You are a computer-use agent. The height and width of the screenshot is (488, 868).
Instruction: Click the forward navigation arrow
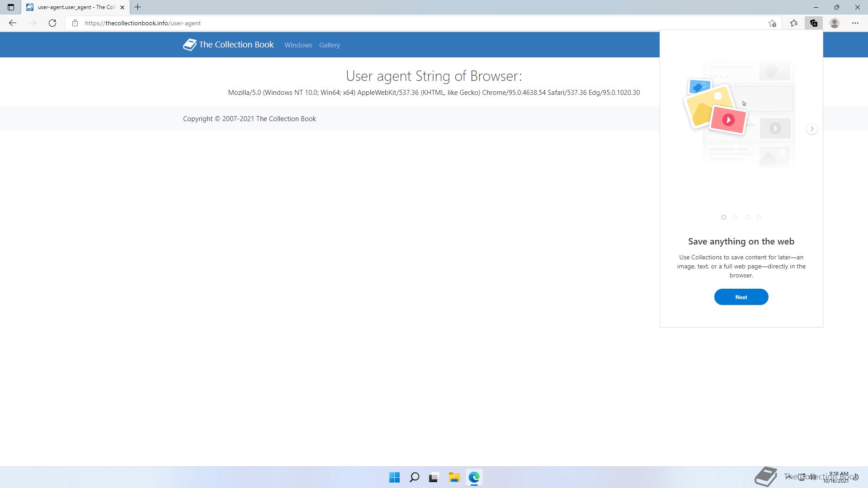click(33, 23)
